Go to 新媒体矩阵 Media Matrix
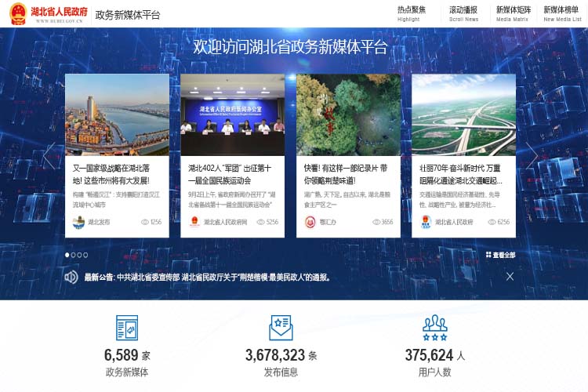This screenshot has width=588, height=392. pos(513,13)
